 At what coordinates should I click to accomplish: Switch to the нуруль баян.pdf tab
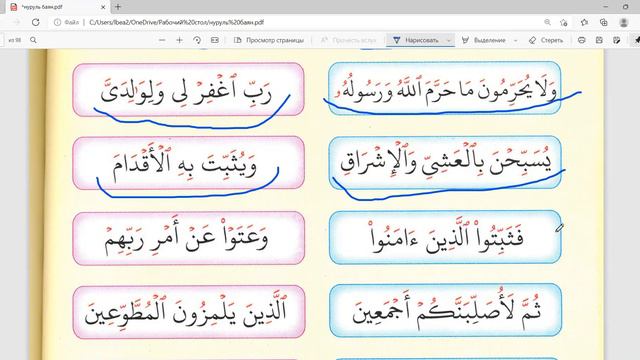(57, 7)
